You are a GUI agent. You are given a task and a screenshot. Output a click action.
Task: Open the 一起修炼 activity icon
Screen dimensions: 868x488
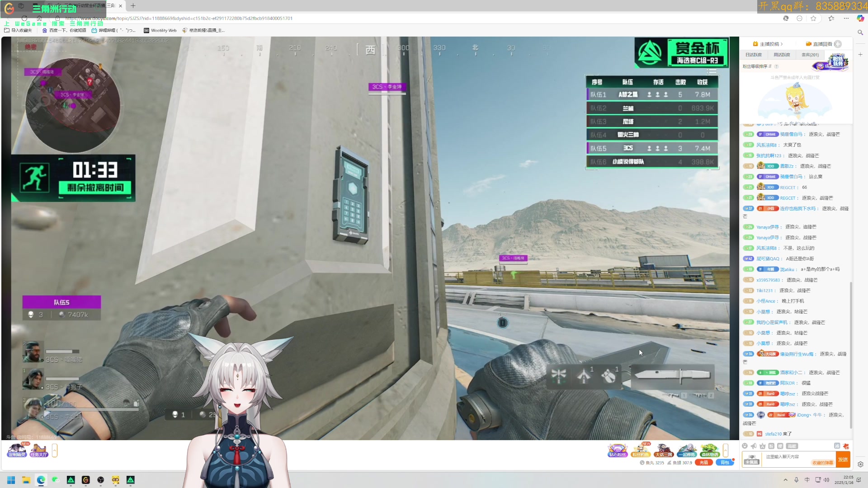click(687, 450)
